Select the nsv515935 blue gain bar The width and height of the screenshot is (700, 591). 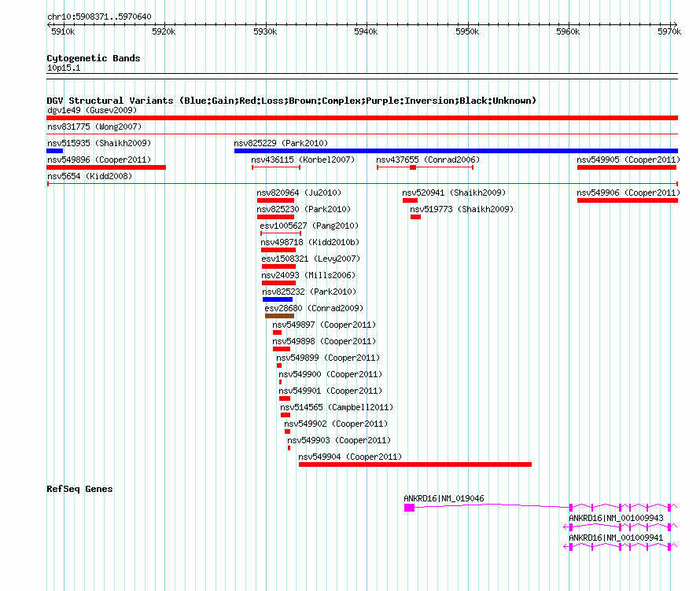(x=54, y=151)
